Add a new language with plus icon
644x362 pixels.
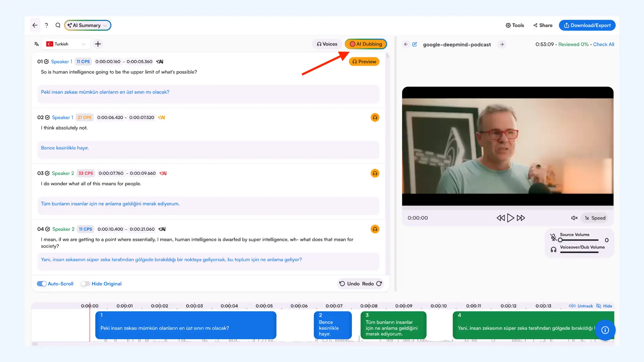coord(98,44)
